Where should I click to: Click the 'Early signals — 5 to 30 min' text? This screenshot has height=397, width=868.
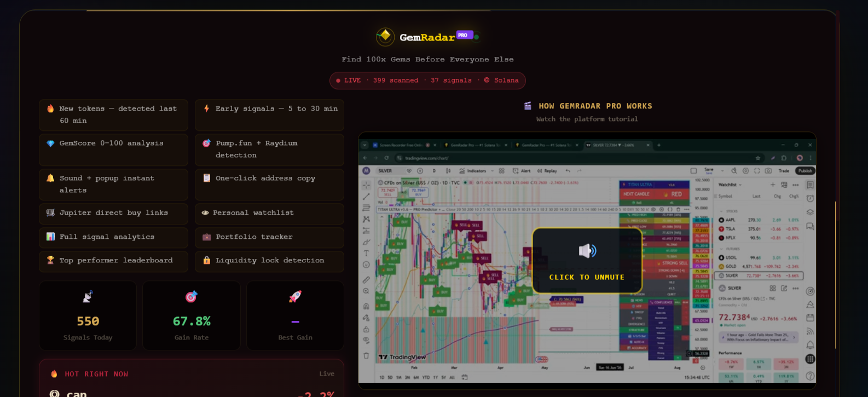pos(277,109)
